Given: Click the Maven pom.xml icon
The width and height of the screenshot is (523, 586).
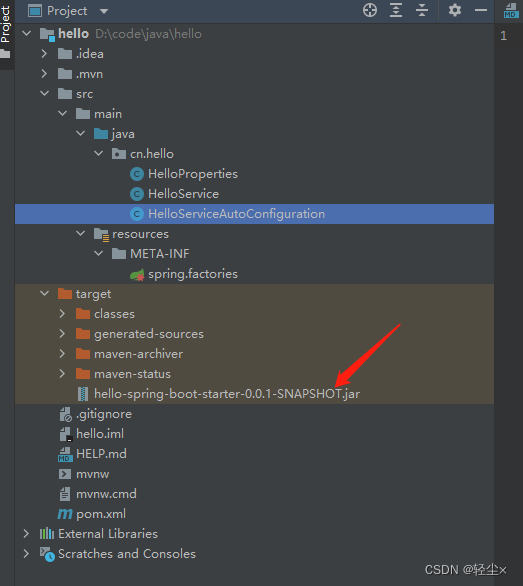Looking at the screenshot, I should pos(65,514).
